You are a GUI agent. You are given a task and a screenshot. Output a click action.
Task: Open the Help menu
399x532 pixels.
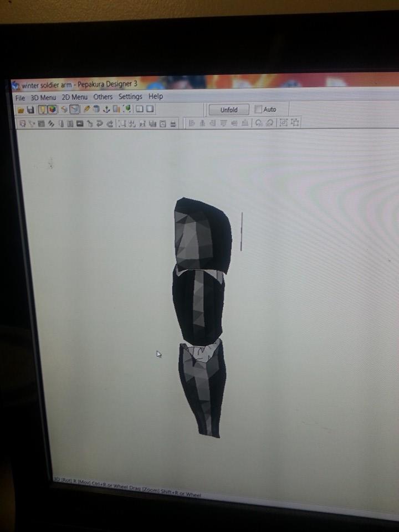tap(155, 96)
